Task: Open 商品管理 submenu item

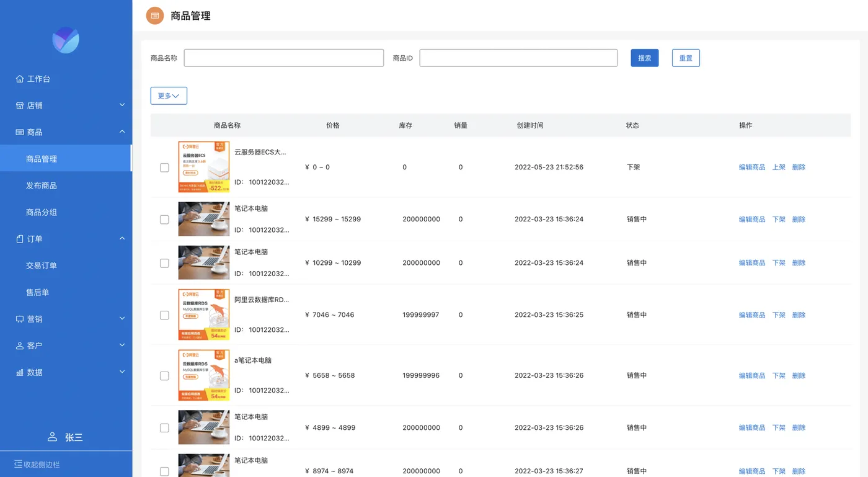Action: click(x=66, y=159)
